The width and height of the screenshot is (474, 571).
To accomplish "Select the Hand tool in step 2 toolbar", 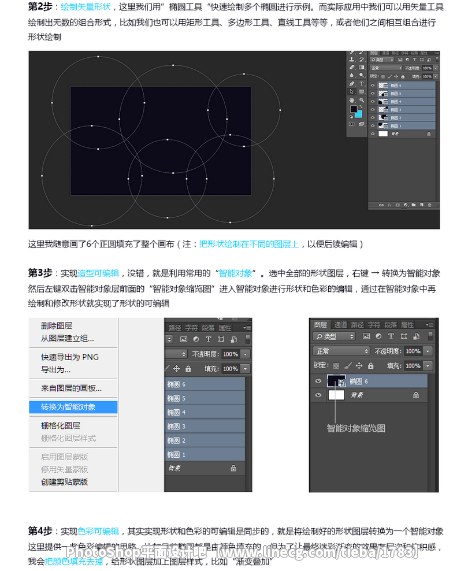I will [352, 101].
